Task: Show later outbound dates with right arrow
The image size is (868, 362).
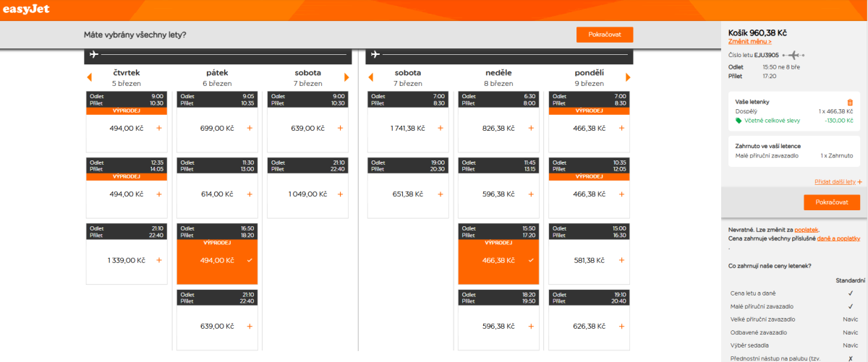Action: tap(346, 77)
